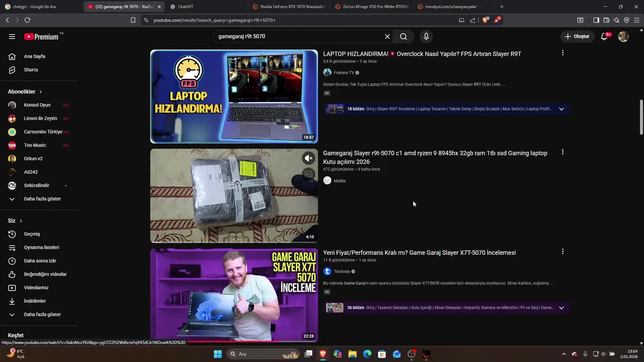
Task: Clear the search box with the X icon
Action: pyautogui.click(x=387, y=36)
